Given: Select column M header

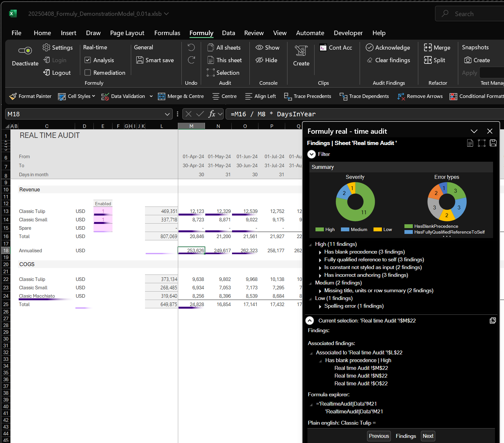Looking at the screenshot, I should [191, 126].
